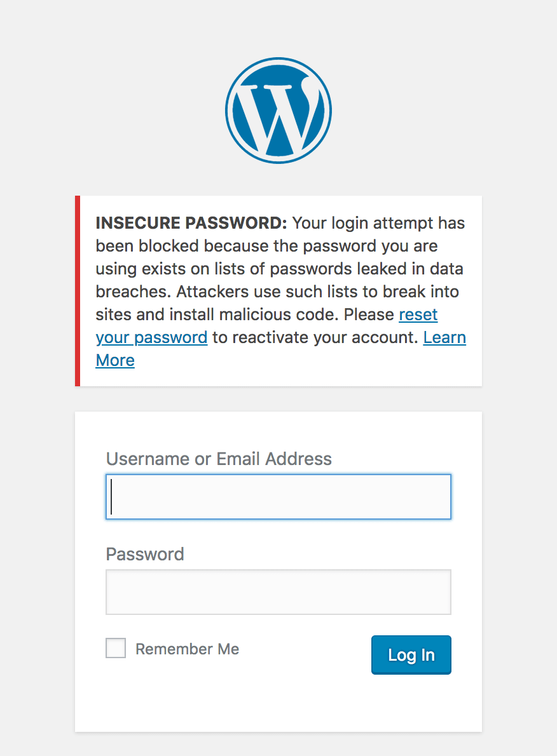Click the red stripe on the error notice
Image resolution: width=557 pixels, height=756 pixels.
(x=78, y=291)
